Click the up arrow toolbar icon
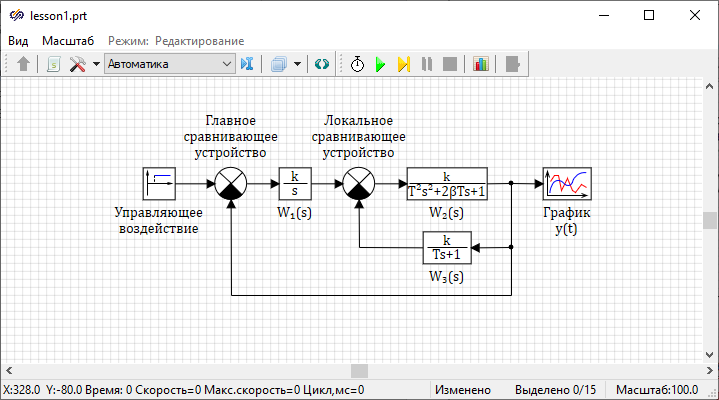Image resolution: width=719 pixels, height=400 pixels. [x=24, y=64]
